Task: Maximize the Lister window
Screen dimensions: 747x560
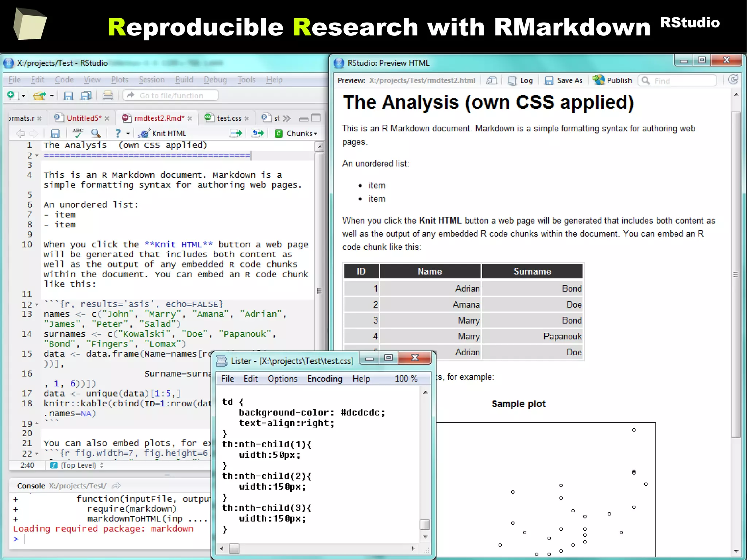Action: tap(388, 358)
